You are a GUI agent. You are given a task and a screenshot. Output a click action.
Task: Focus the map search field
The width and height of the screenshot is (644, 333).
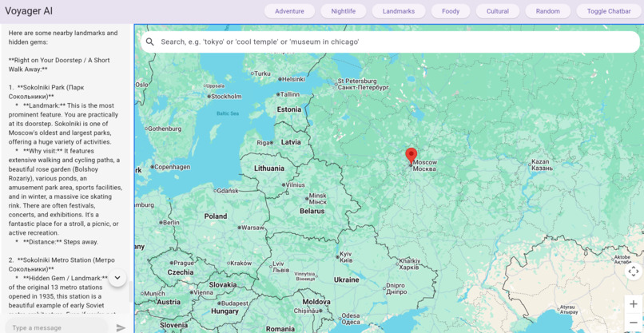tap(390, 42)
